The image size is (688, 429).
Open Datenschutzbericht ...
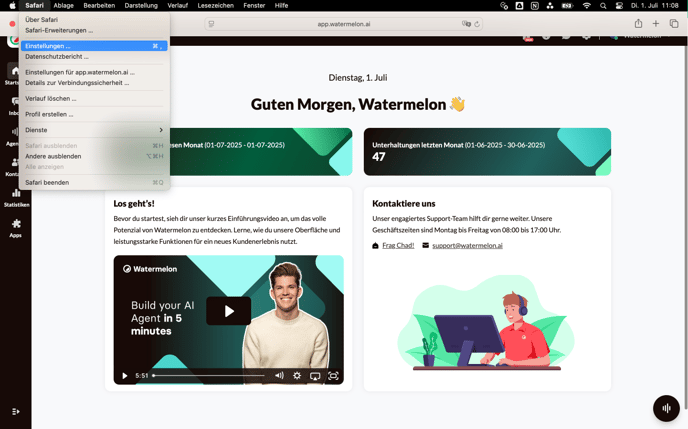(94, 57)
